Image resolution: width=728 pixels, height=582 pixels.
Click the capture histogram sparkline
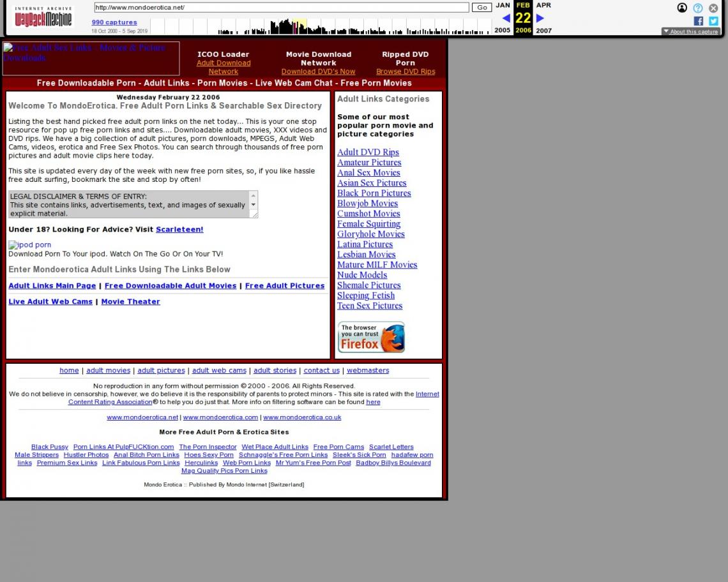point(321,26)
